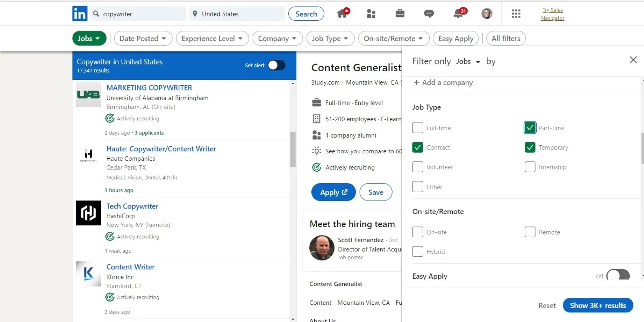Click Show 3K+ results
Screen dimensions: 644x322
coord(598,306)
